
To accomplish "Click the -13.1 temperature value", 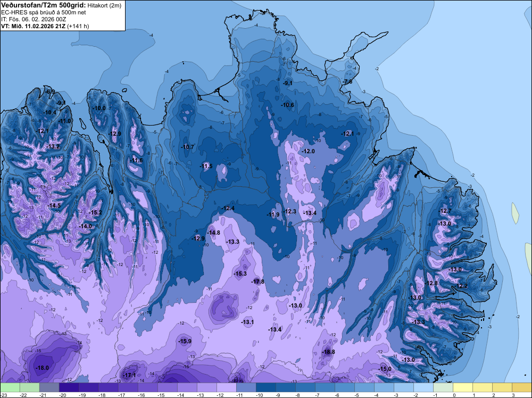I will [x=247, y=322].
